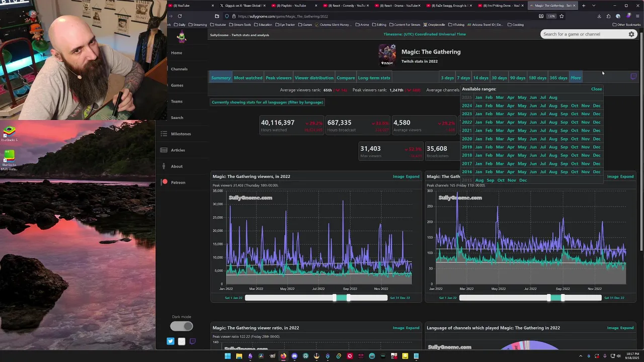Switch to the Playlists - YouTube browser tab
Image resolution: width=644 pixels, height=362 pixels.
[x=293, y=6]
